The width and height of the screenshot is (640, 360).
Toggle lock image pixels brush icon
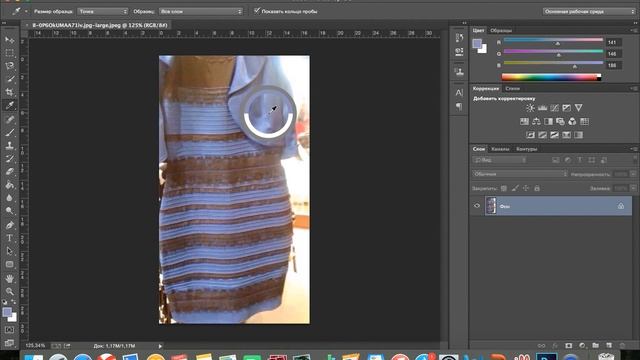click(515, 188)
